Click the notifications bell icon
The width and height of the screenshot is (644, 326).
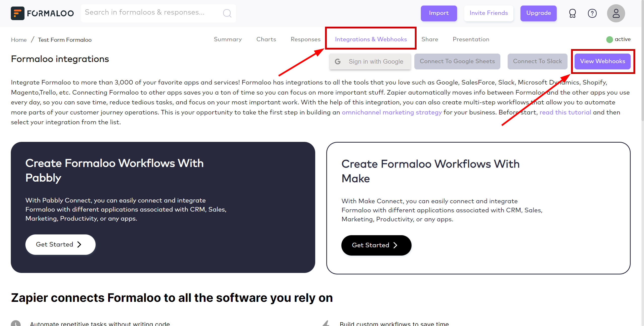(572, 13)
